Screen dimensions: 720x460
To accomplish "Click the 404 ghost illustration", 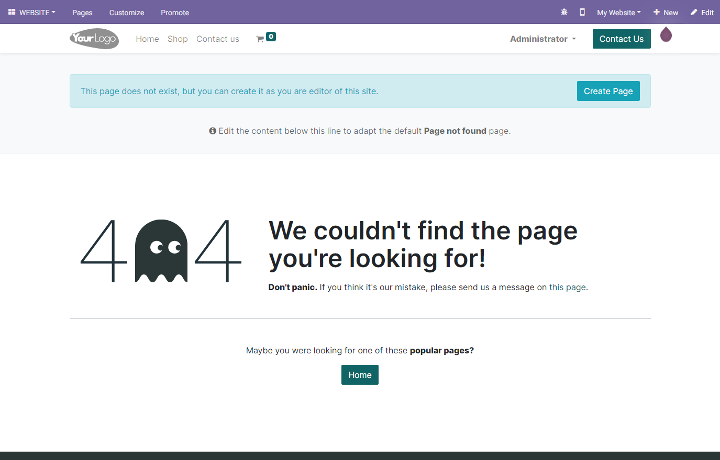I will pos(161,251).
